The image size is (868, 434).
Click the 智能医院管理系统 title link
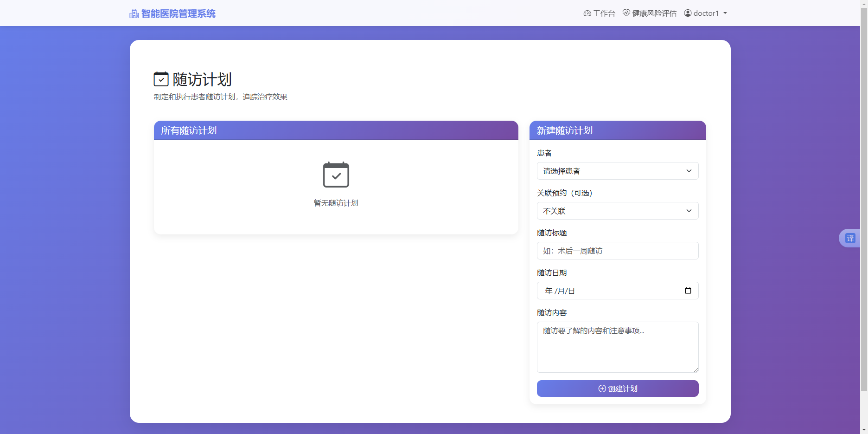pyautogui.click(x=179, y=13)
